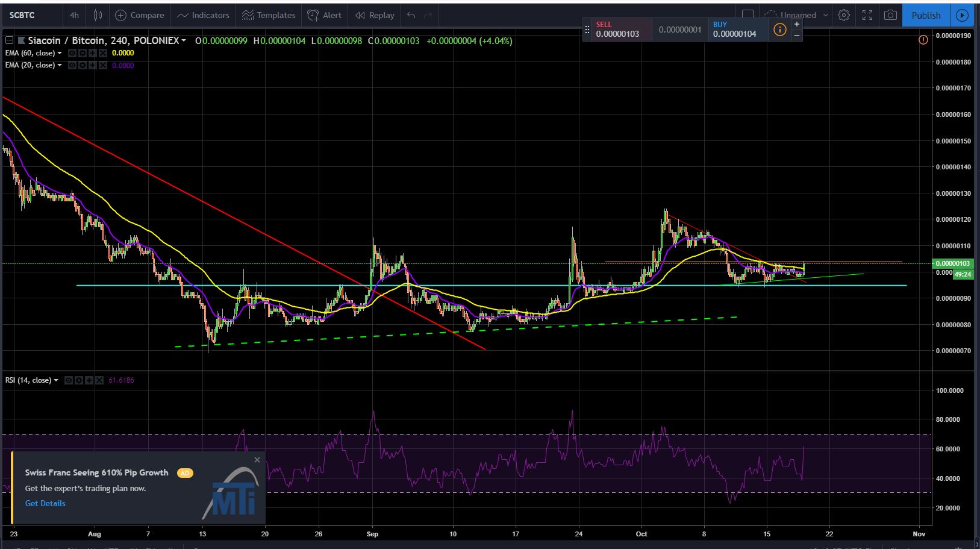Close the Swiss Franc ad popup
This screenshot has height=549, width=980.
click(257, 460)
